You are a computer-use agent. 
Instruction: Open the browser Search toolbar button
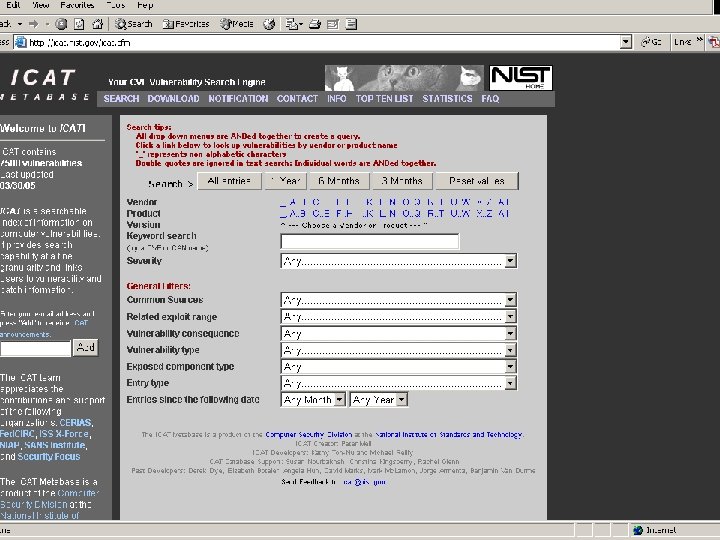[134, 24]
